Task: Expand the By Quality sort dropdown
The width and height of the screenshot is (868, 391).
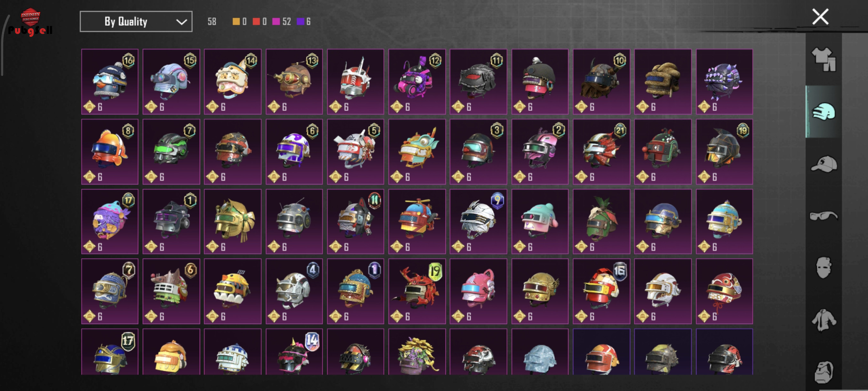Action: pos(136,21)
